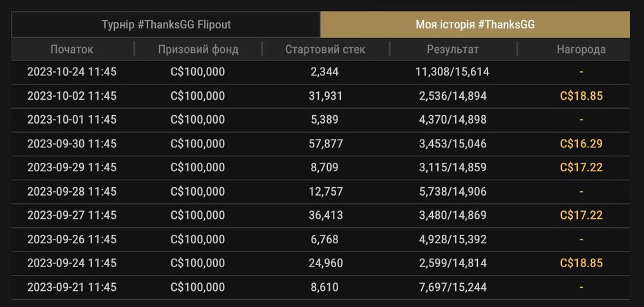Viewport: 644px width, 307px height.
Task: Click the Нагорода column header
Action: pos(581,50)
